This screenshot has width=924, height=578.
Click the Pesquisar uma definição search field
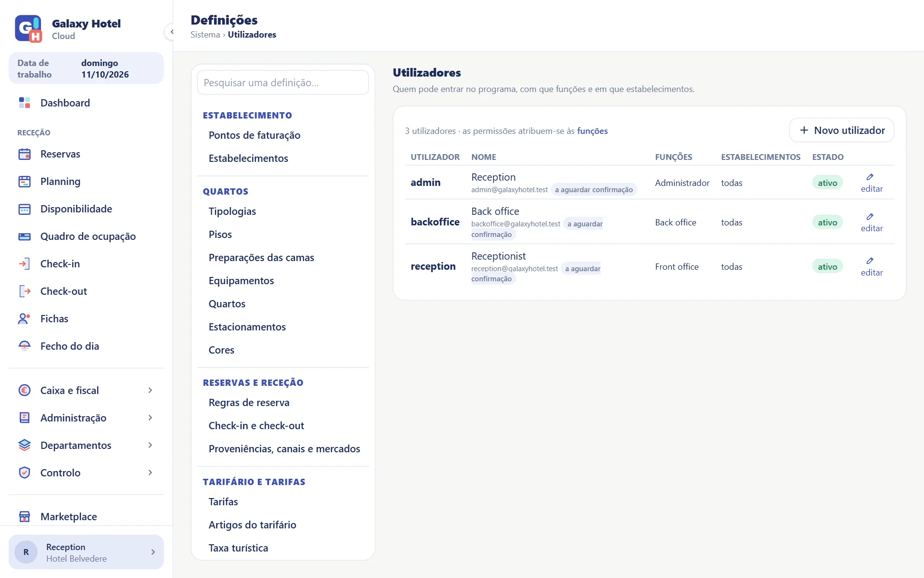[x=283, y=83]
